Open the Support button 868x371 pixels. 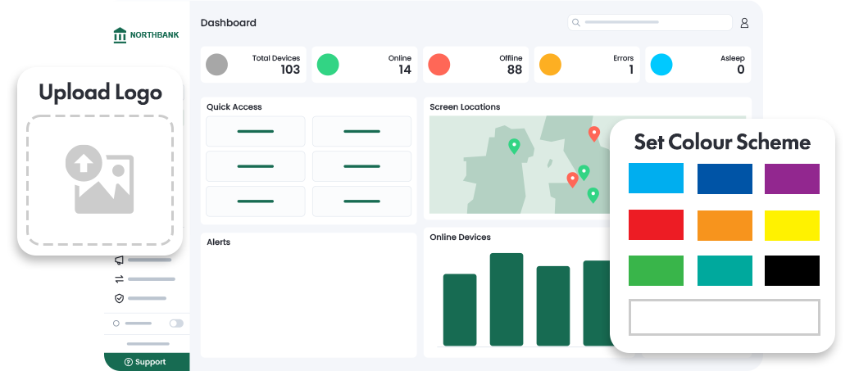(147, 362)
